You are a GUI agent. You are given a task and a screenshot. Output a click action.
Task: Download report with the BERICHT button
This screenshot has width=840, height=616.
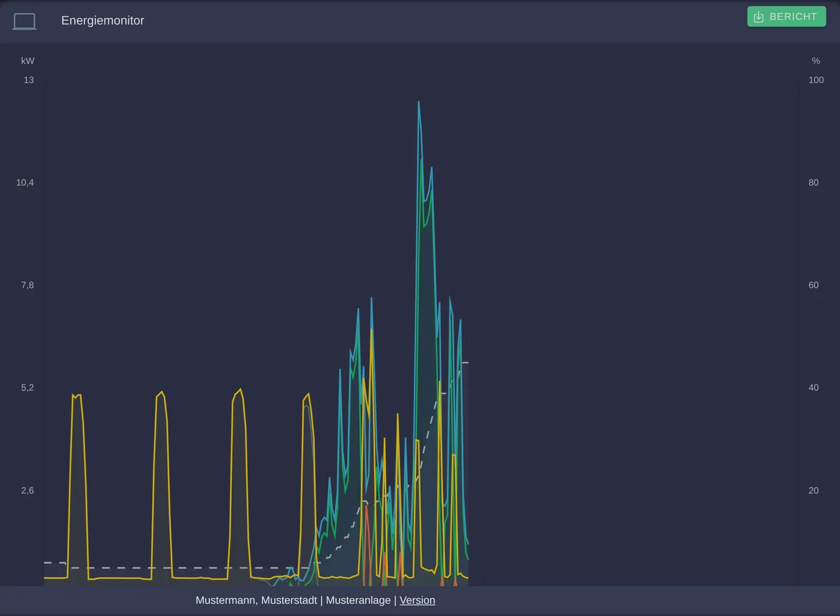point(787,17)
